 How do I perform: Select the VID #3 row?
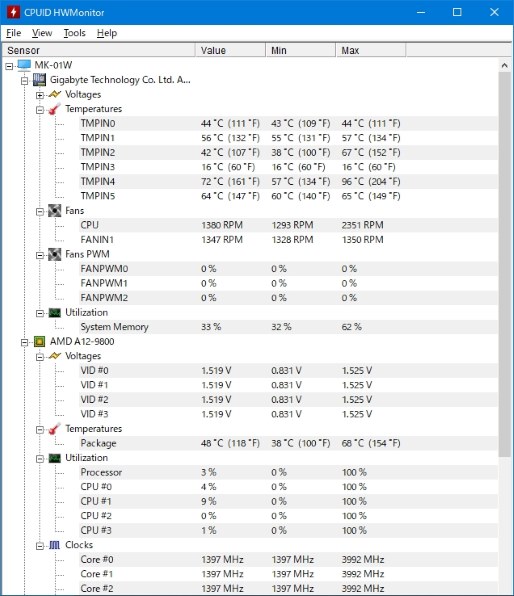coord(288,414)
